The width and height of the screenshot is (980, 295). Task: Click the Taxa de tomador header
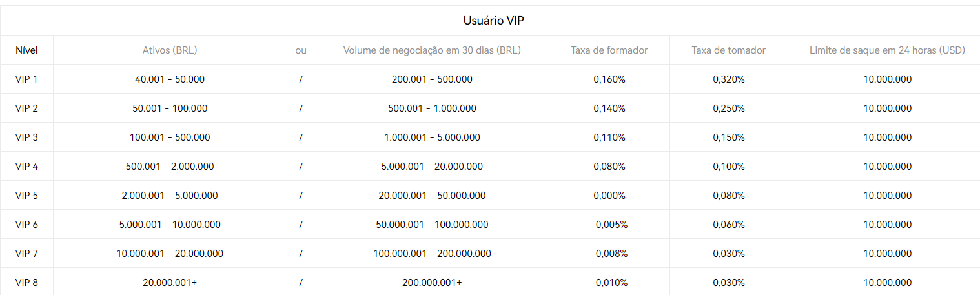pyautogui.click(x=729, y=50)
